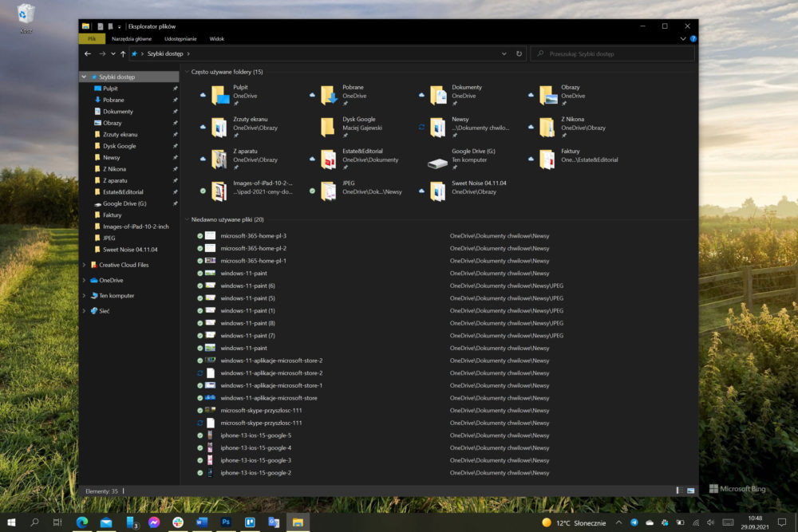798x532 pixels.
Task: Go up one folder level arrow
Action: click(123, 54)
